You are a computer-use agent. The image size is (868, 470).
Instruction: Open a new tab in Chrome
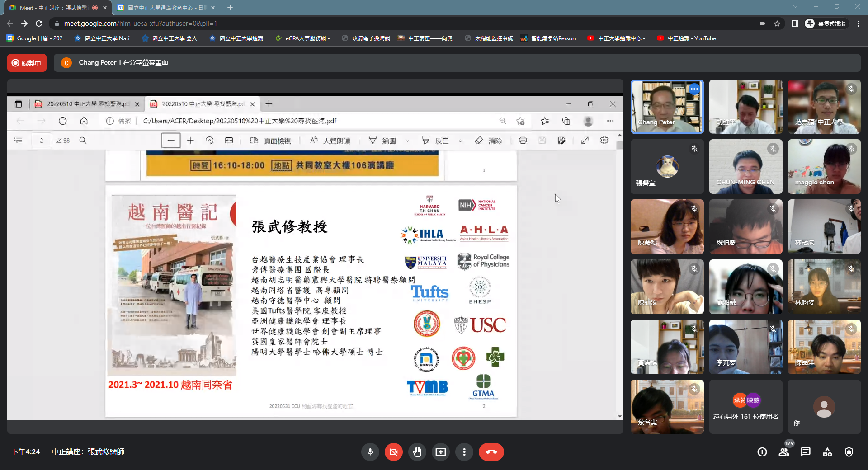click(230, 8)
